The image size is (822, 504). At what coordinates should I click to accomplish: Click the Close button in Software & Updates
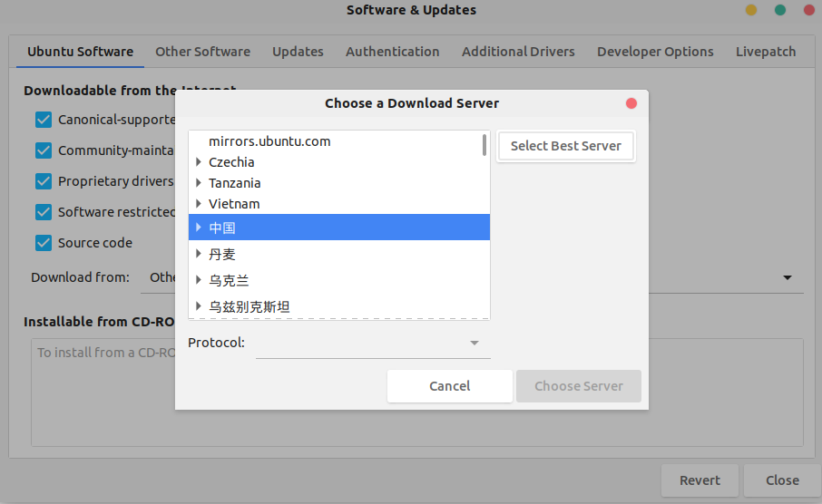click(782, 480)
